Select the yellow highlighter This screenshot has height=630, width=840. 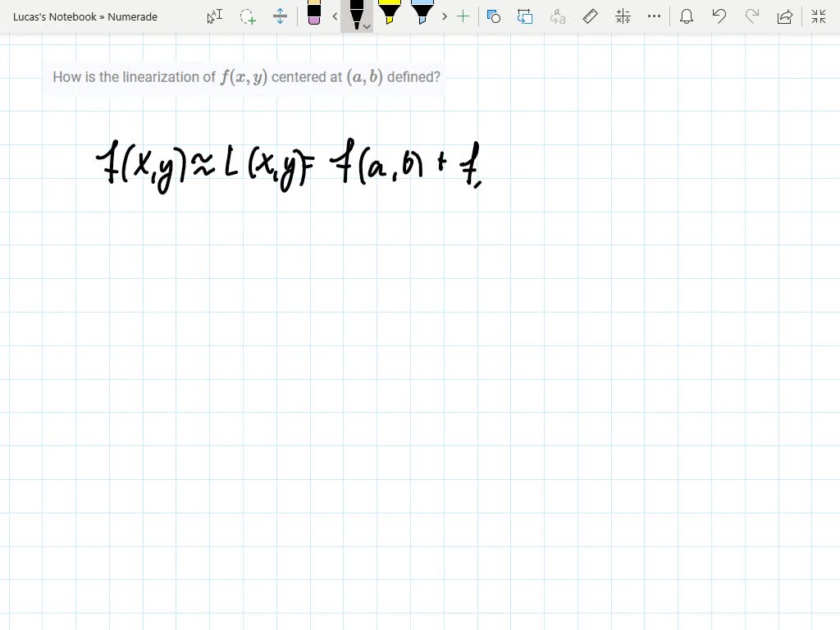390,16
